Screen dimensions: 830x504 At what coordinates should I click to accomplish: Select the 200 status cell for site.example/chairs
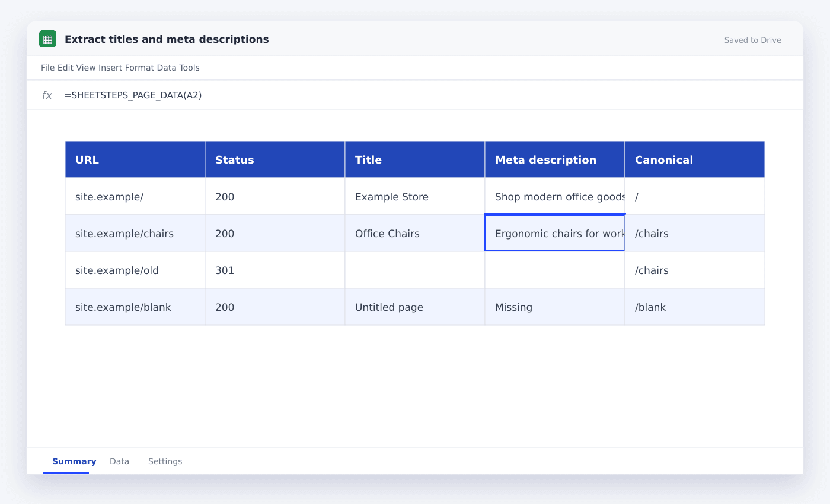(275, 233)
